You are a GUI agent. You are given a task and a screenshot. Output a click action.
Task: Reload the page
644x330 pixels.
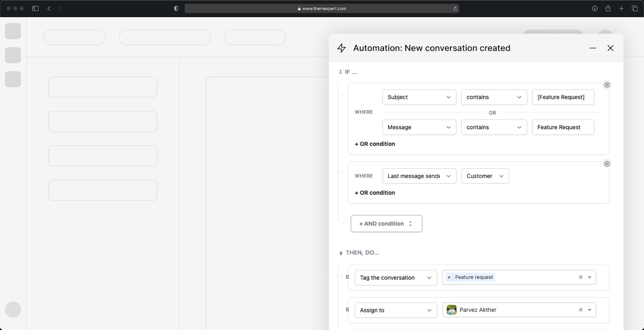pos(455,8)
